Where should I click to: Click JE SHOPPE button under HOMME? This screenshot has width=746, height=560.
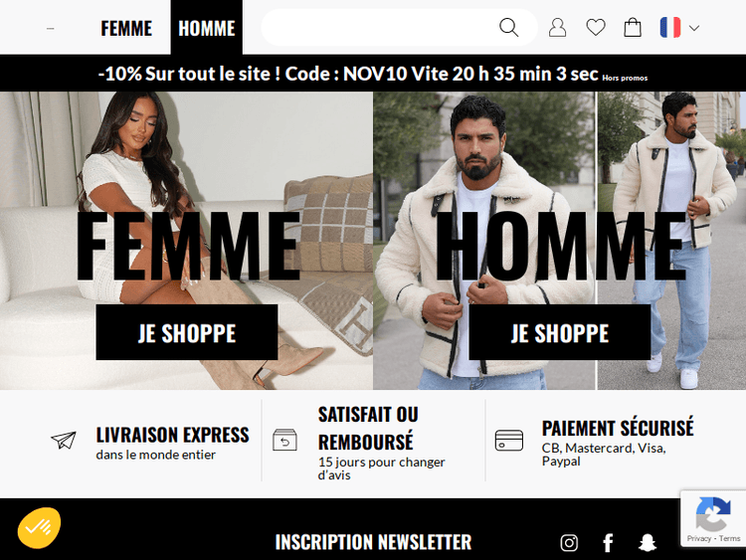pyautogui.click(x=559, y=332)
